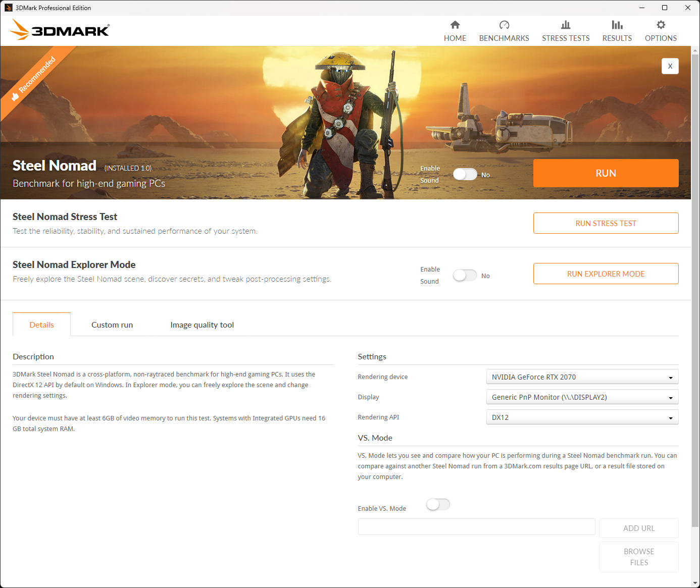Screen dimensions: 700x588
Task: Click the 3DMark logo
Action: (60, 30)
